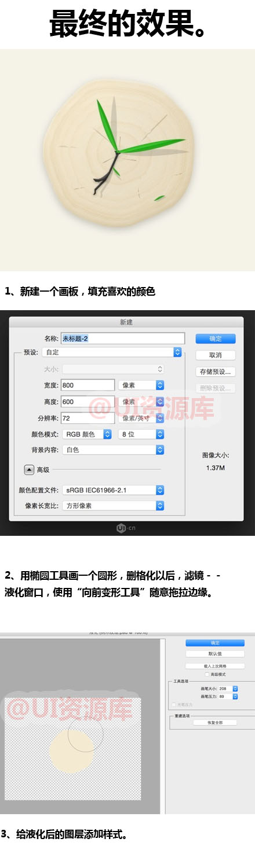This screenshot has height=868, width=255.
Task: Click 确定 in the 液化 window
Action: (215, 643)
